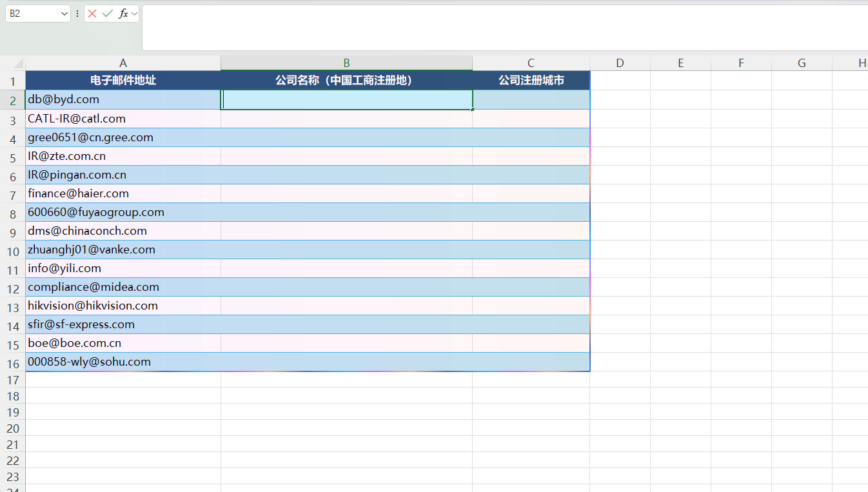Expand the dropdown next to the fx button
The width and height of the screenshot is (868, 492).
coord(134,14)
